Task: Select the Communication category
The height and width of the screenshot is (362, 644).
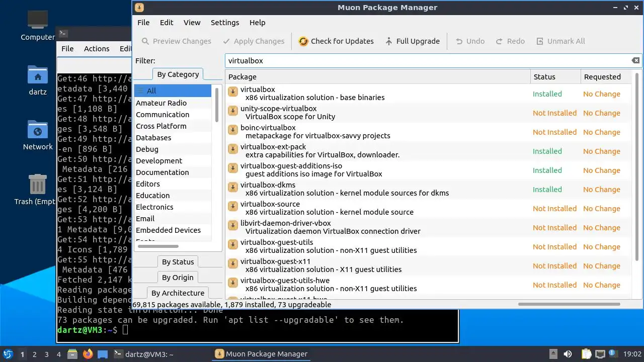Action: [173, 115]
